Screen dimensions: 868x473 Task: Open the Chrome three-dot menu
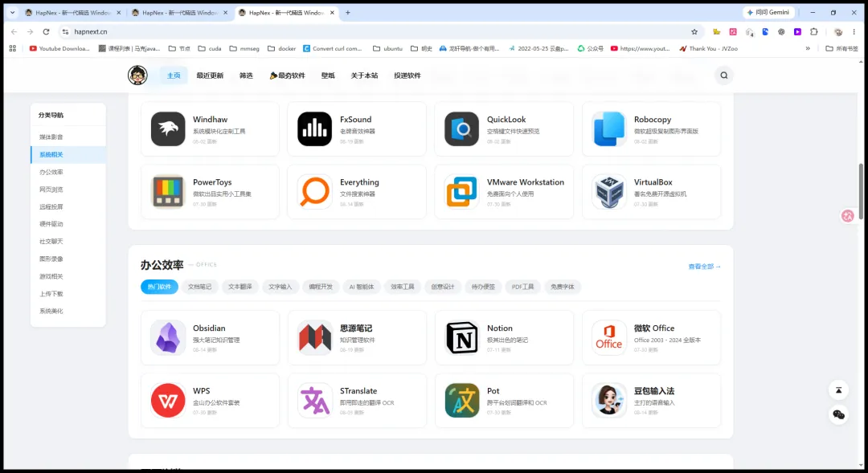[854, 31]
